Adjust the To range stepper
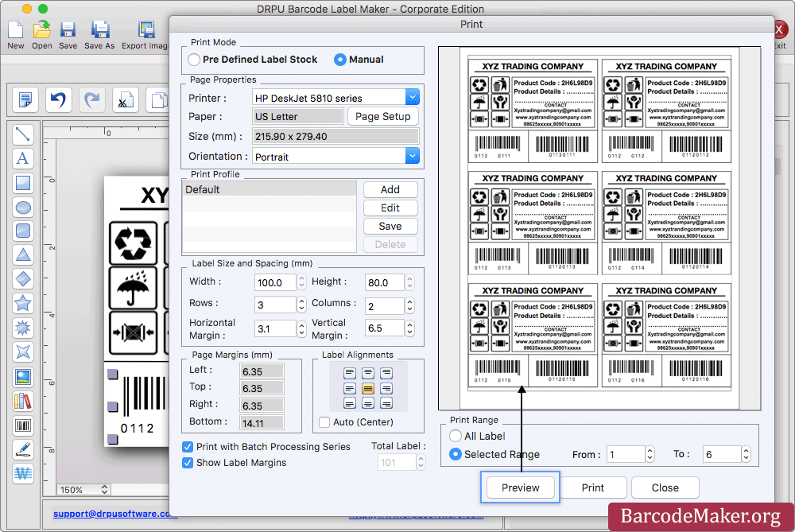 [746, 454]
